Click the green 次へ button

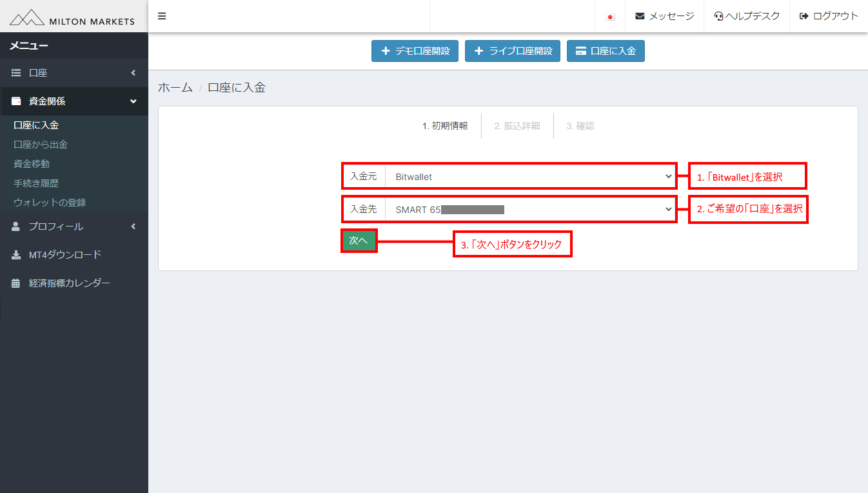click(x=359, y=240)
